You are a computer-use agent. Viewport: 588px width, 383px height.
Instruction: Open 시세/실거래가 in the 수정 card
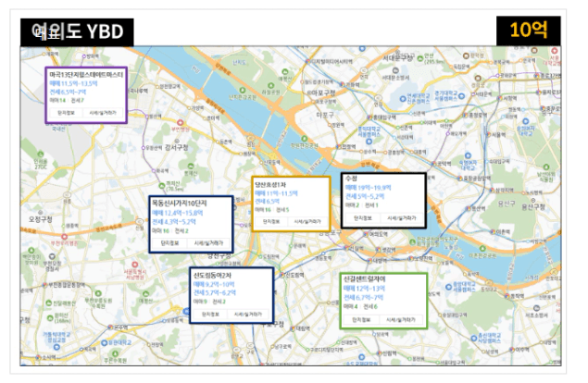point(402,218)
